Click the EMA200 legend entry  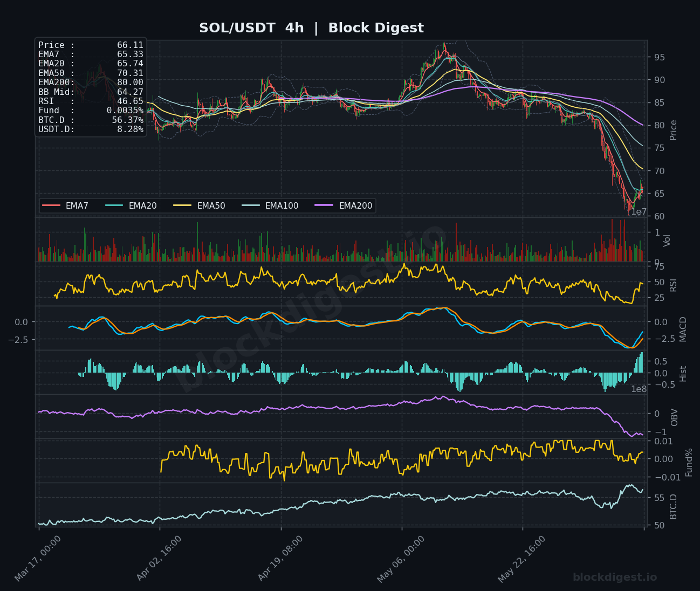(344, 205)
